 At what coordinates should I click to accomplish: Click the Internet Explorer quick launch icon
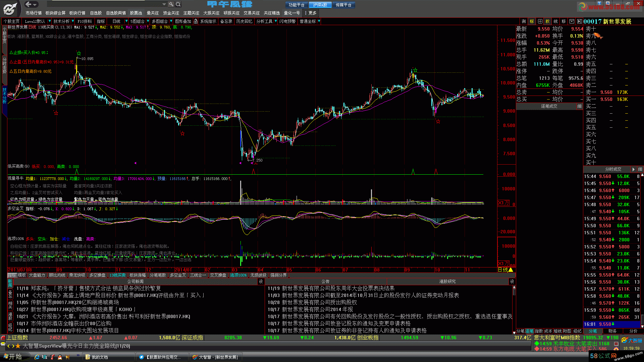[37, 357]
